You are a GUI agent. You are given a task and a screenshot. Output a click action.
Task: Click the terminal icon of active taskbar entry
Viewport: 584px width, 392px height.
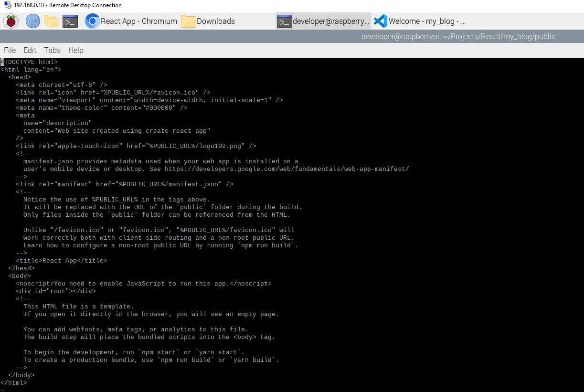(x=284, y=21)
